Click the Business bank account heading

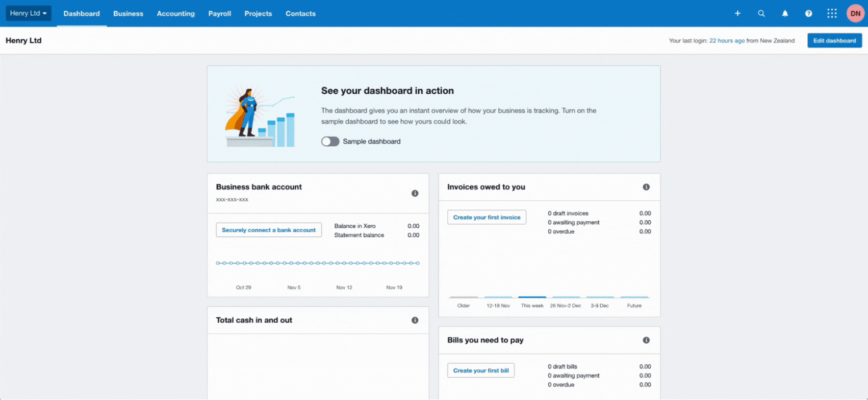[x=259, y=187]
